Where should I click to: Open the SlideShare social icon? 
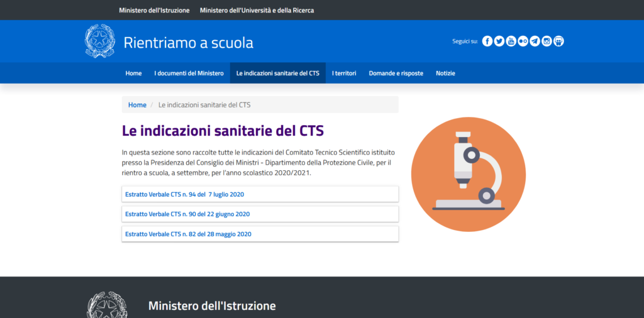click(x=558, y=41)
